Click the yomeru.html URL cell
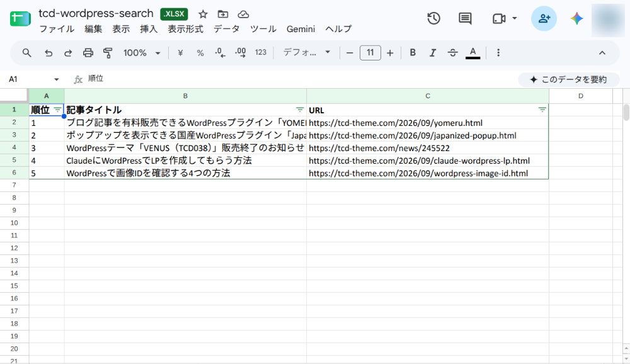 428,123
